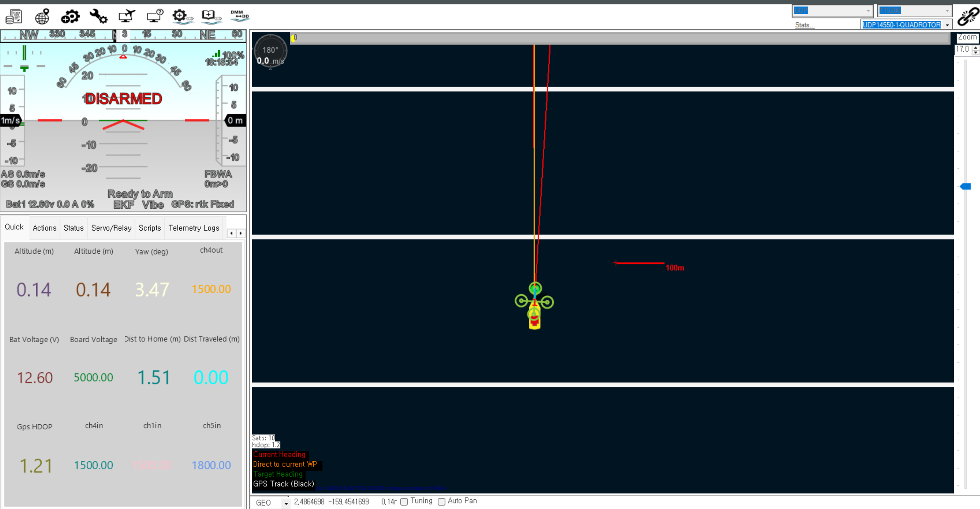
Task: Open Initial Setup gear-plus icon
Action: tap(70, 17)
